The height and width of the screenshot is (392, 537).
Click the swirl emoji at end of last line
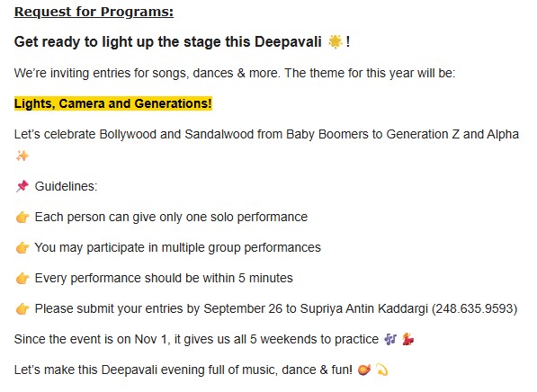(382, 370)
